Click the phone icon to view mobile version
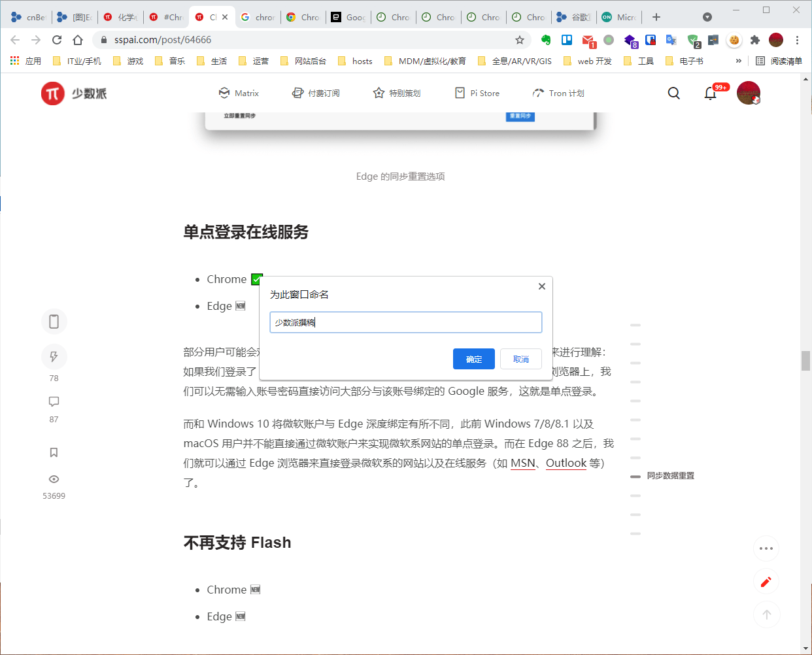Screen dimensions: 812x655 coord(54,321)
